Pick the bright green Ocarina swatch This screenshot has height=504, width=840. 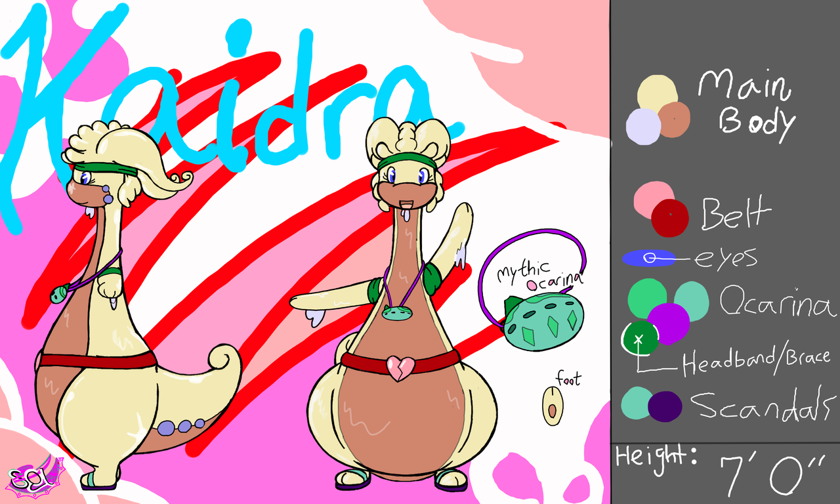click(647, 299)
